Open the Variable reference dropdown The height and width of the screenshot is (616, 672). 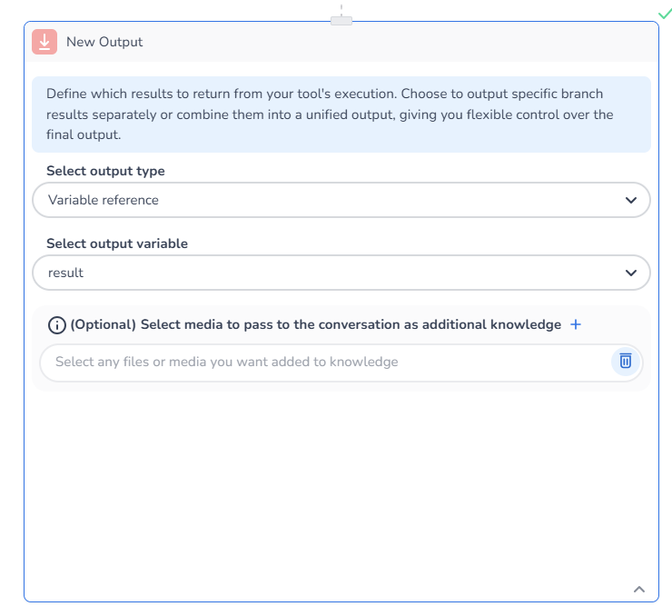[x=327, y=200]
